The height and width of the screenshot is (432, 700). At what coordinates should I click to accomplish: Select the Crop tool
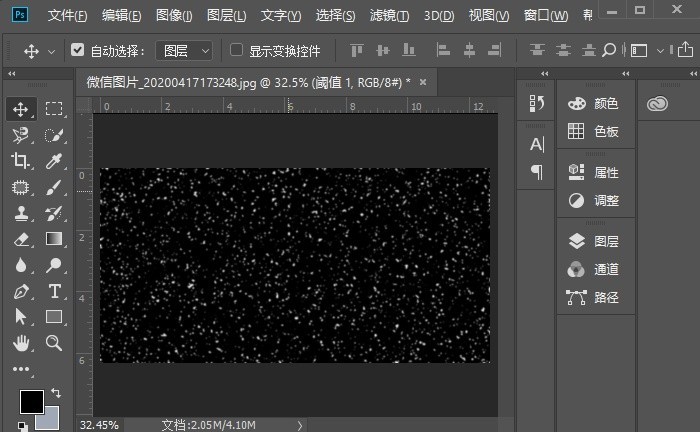point(20,161)
